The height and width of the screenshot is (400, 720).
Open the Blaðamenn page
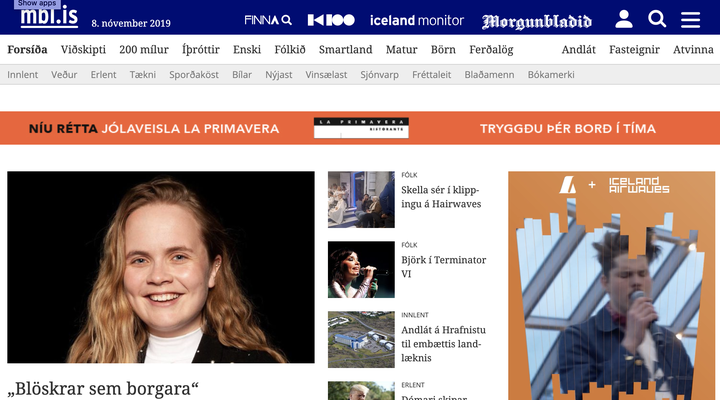click(489, 74)
